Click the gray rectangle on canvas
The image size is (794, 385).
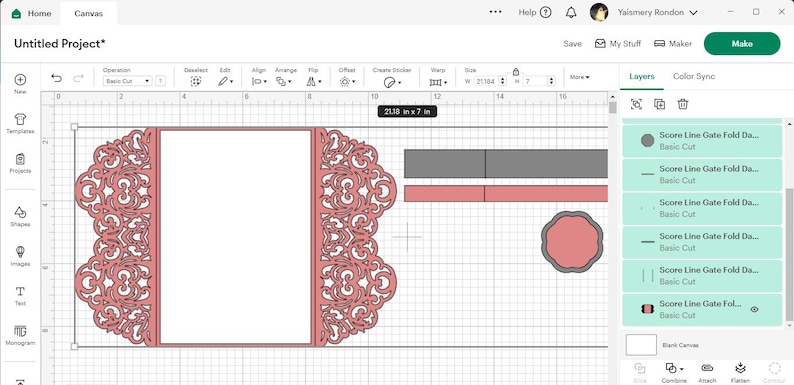coord(506,164)
